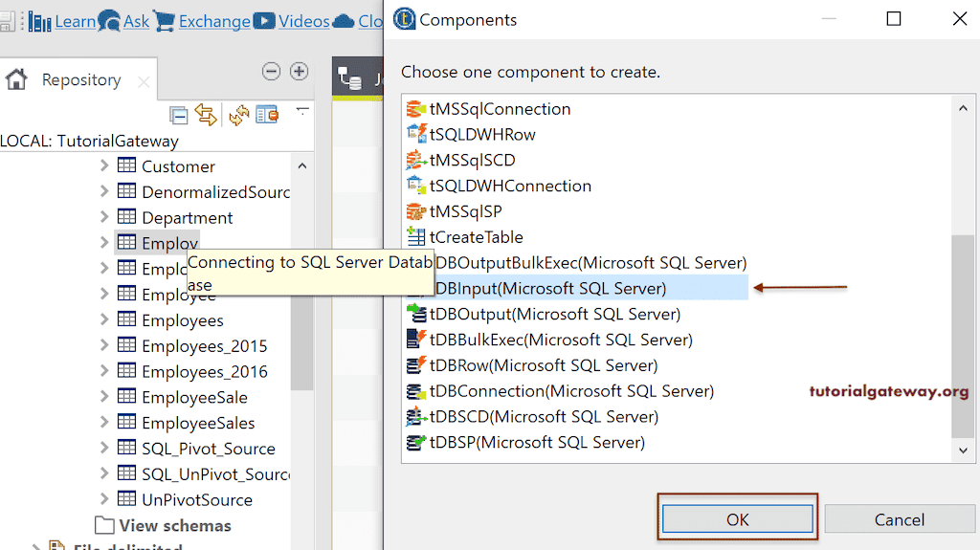Expand the UnPivotSource table node

pyautogui.click(x=103, y=498)
